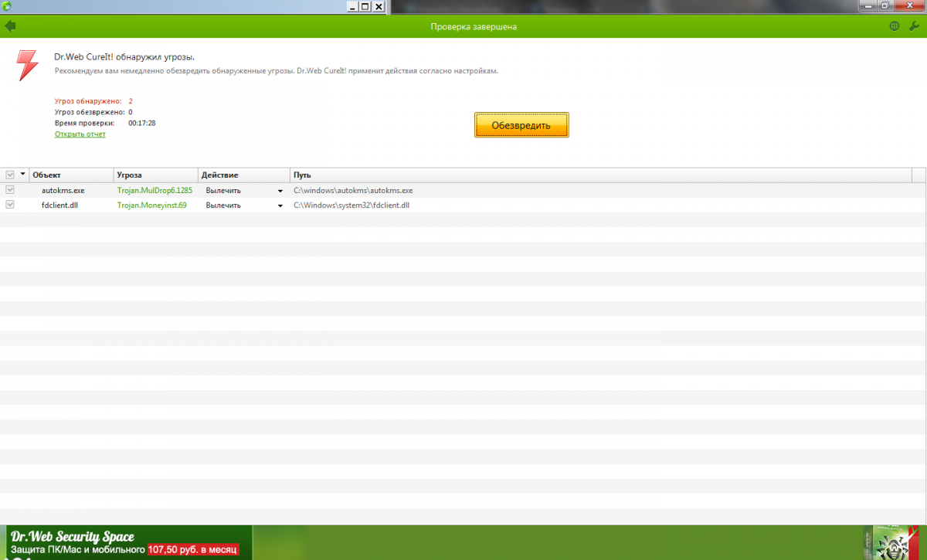Select the autokms.exe object name
This screenshot has height=560, width=927.
pos(63,190)
